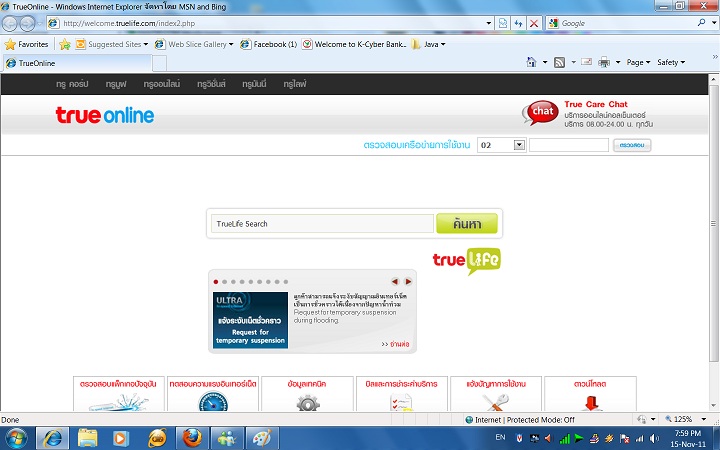Screen dimensions: 720x450
Task: Show previous slide with left arrow
Action: 395,281
